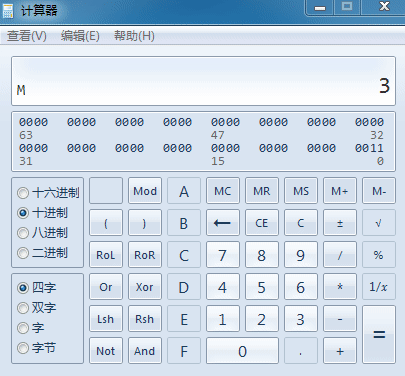The image size is (405, 376).
Task: Click the multiplication asterisk button
Action: pyautogui.click(x=340, y=287)
